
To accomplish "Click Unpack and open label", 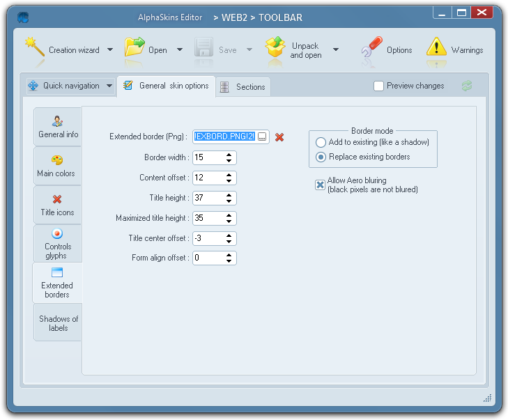I will pyautogui.click(x=305, y=51).
